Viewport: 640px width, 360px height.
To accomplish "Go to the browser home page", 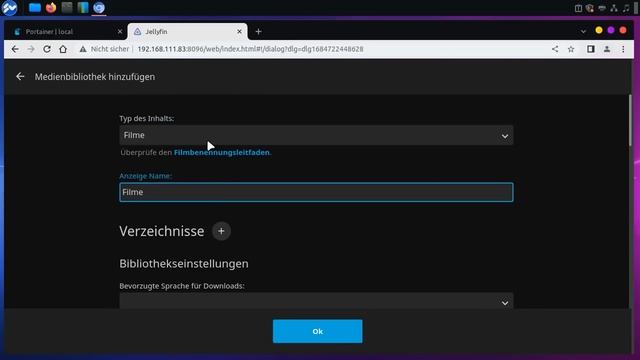I will click(63, 49).
